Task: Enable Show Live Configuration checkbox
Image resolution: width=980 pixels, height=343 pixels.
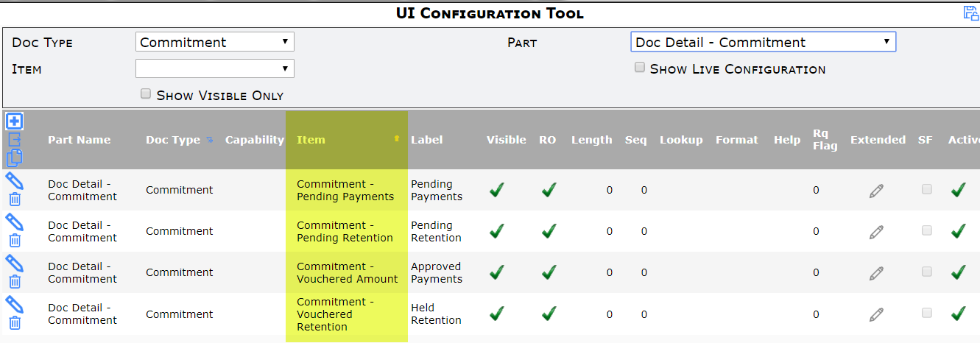Action: [x=640, y=68]
